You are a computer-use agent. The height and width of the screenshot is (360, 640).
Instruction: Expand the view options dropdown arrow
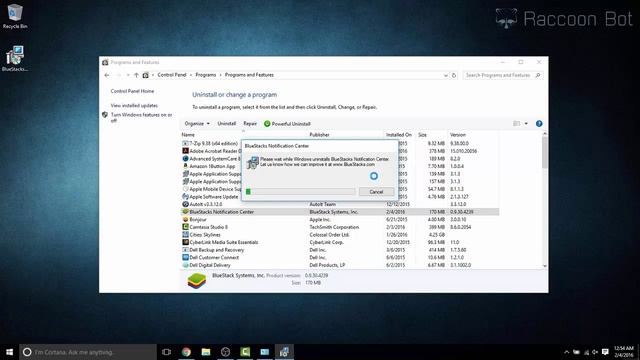526,124
